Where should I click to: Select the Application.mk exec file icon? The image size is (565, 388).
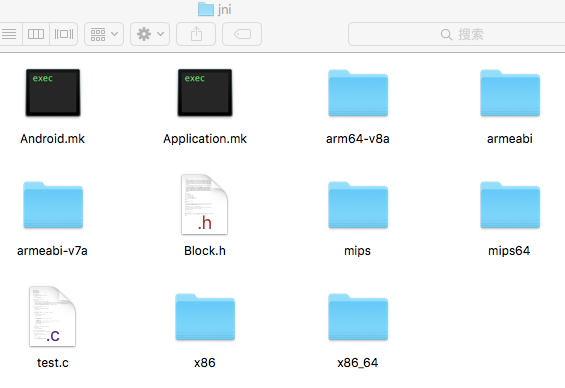205,93
